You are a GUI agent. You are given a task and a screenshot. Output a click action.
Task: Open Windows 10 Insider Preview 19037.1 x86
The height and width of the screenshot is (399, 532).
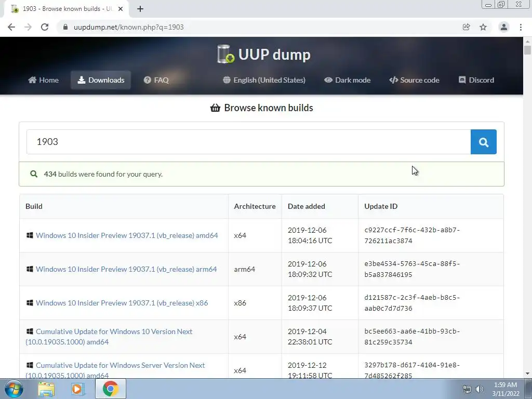point(122,303)
